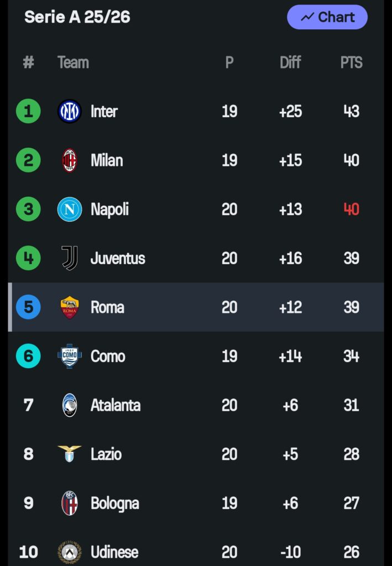Click the teal rank 6 badge
The width and height of the screenshot is (392, 566).
point(28,356)
